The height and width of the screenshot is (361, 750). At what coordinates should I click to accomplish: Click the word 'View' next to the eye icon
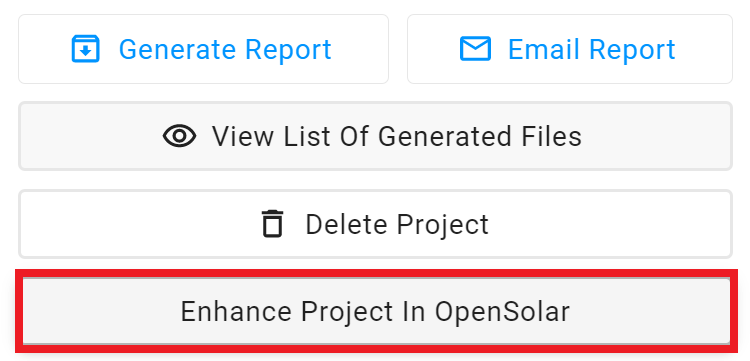243,136
